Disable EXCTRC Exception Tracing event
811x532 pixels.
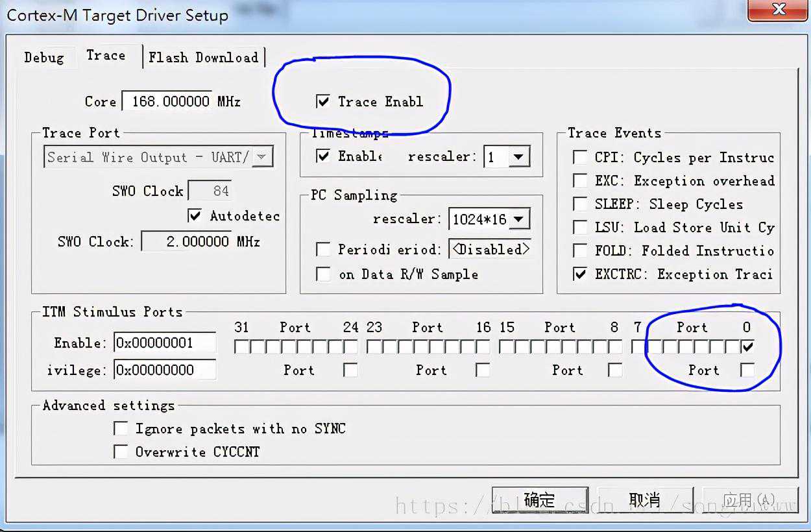point(580,274)
